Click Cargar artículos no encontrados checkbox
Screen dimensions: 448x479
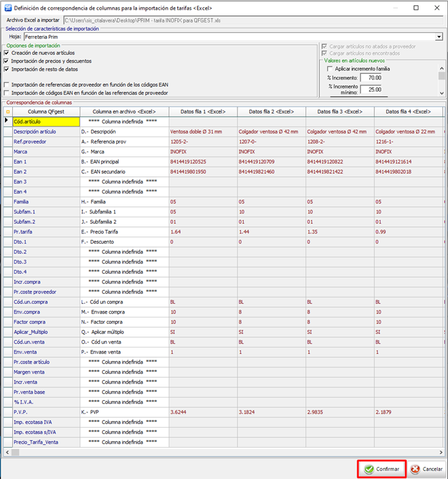324,53
